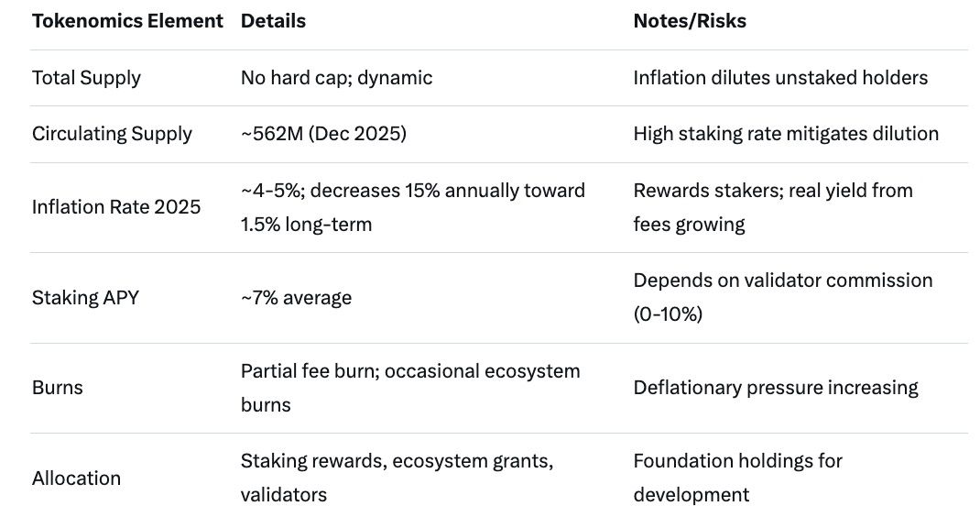This screenshot has width=980, height=528.
Task: Select the Allocation row label
Action: (x=76, y=478)
